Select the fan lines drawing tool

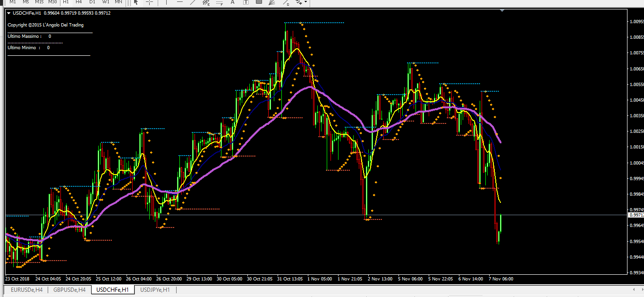[272, 2]
